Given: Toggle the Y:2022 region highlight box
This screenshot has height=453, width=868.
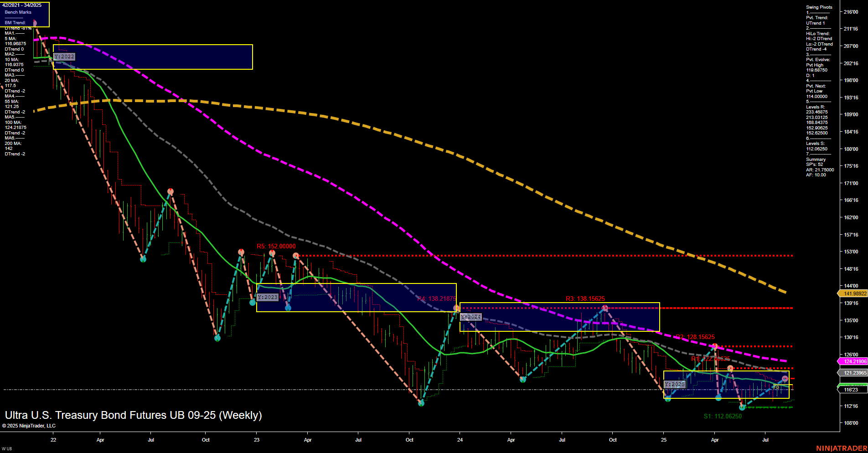Looking at the screenshot, I should click(153, 57).
